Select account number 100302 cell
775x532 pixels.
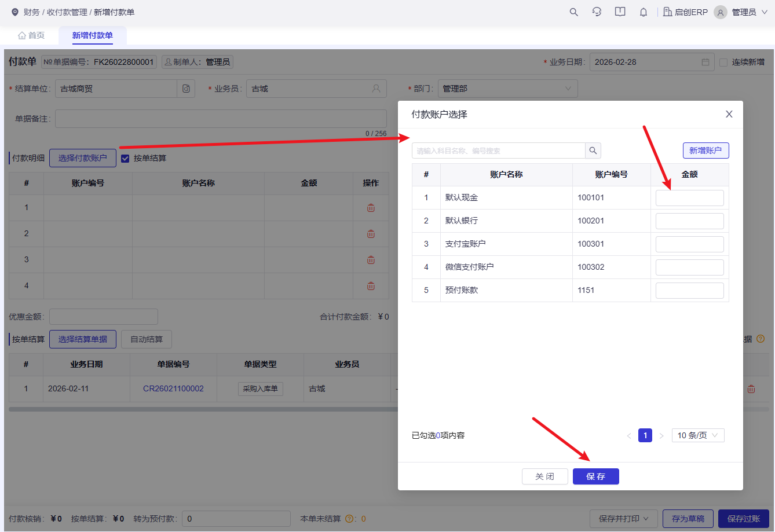(612, 267)
